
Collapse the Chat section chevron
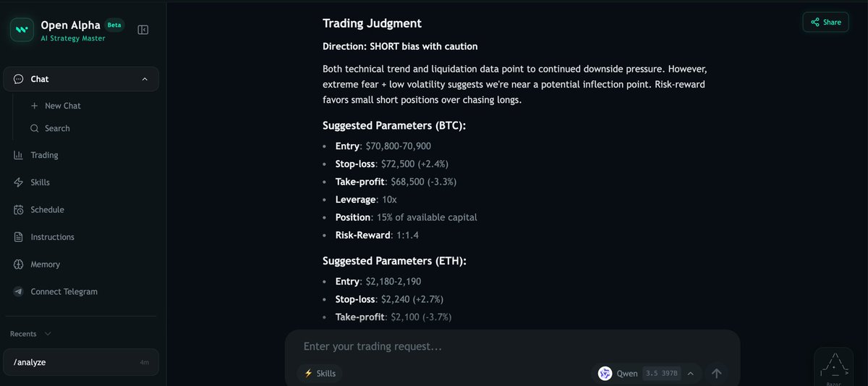tap(144, 79)
